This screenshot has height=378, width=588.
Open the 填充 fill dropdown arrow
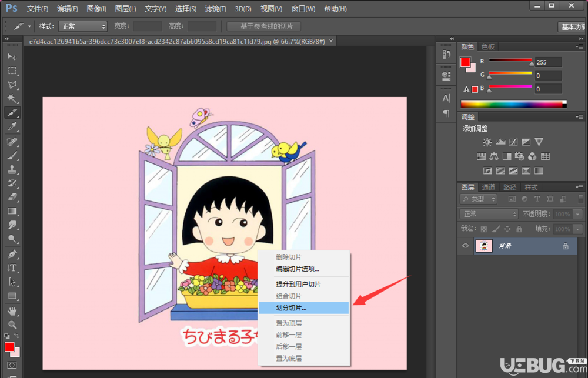pos(578,229)
